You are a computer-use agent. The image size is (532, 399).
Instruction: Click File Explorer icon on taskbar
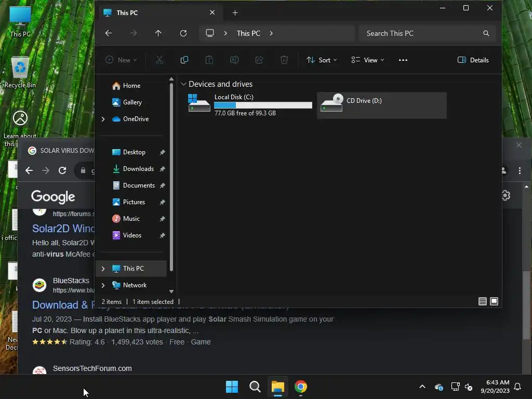[277, 387]
